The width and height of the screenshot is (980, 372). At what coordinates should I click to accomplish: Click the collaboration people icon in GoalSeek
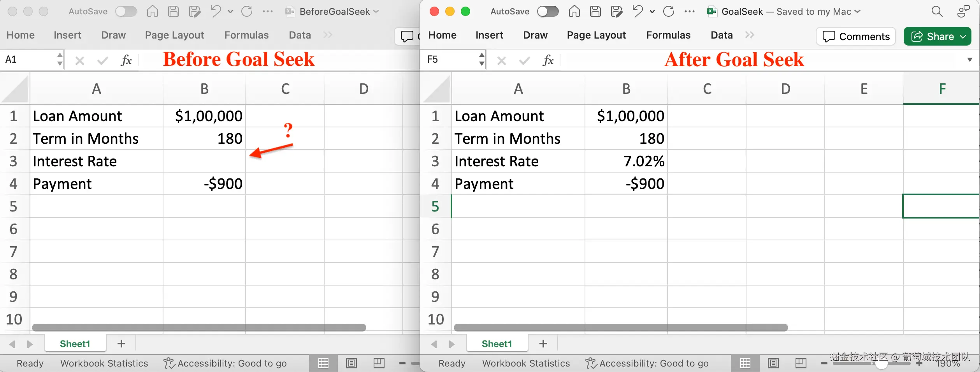coord(963,11)
